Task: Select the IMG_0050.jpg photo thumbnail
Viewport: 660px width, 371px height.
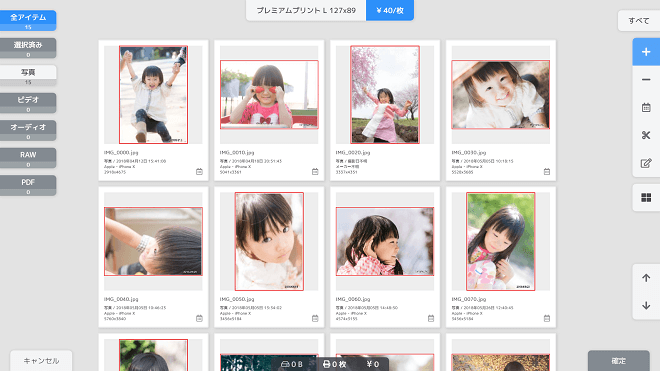Action: pos(269,241)
